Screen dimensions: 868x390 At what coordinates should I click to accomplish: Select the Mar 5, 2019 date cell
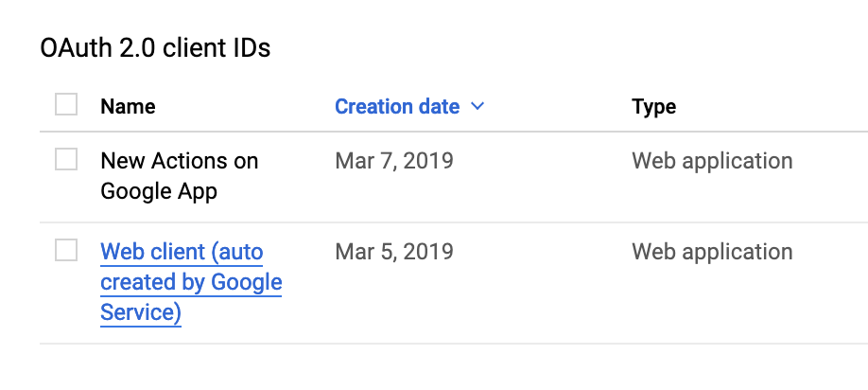pyautogui.click(x=394, y=252)
